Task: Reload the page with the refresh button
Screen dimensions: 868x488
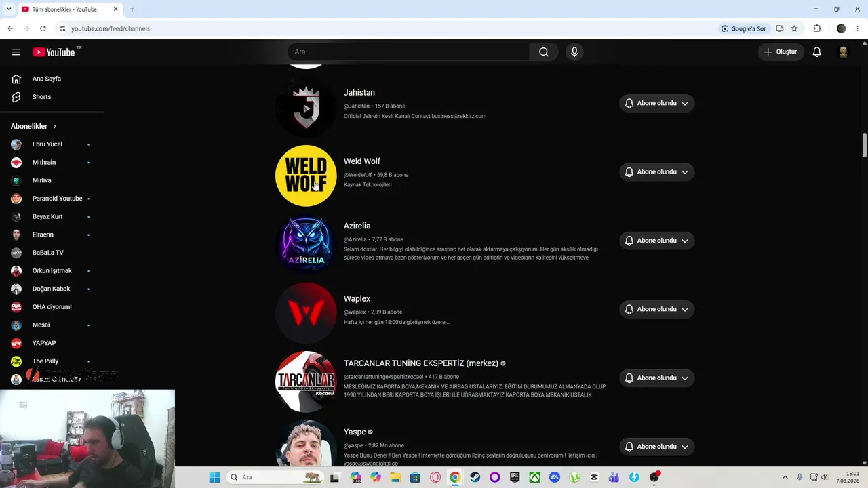Action: coord(43,28)
